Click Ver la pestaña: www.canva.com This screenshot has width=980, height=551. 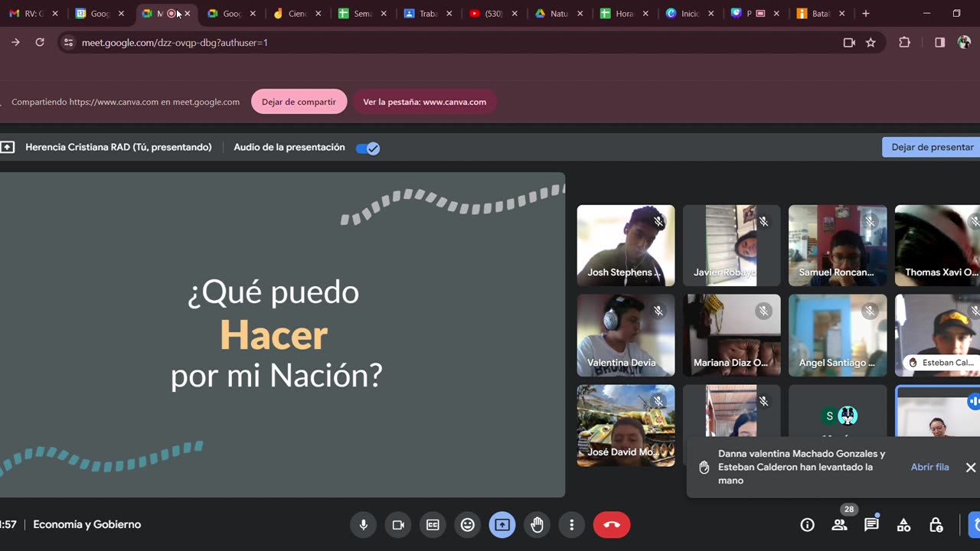pos(424,102)
